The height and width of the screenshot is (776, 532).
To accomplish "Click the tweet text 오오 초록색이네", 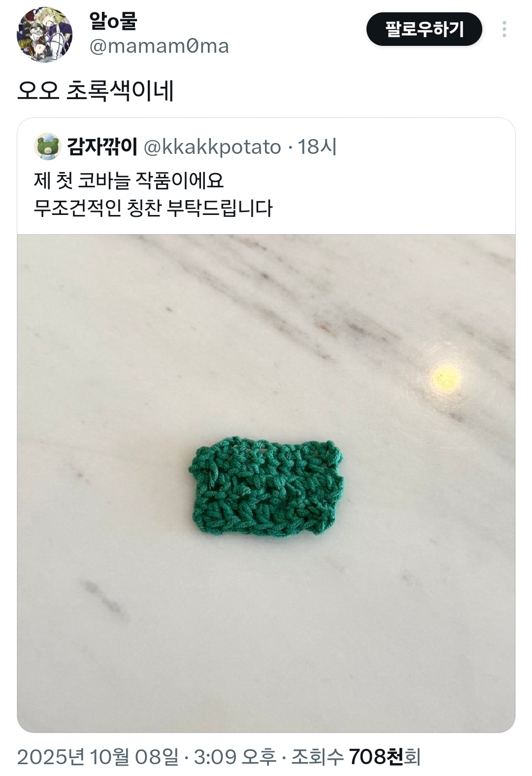I will (96, 90).
